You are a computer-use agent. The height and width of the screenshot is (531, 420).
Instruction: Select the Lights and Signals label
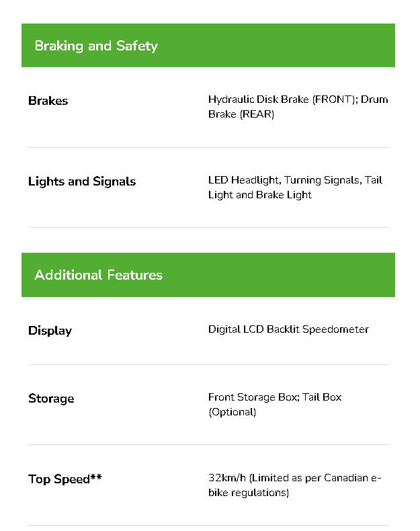click(x=82, y=181)
